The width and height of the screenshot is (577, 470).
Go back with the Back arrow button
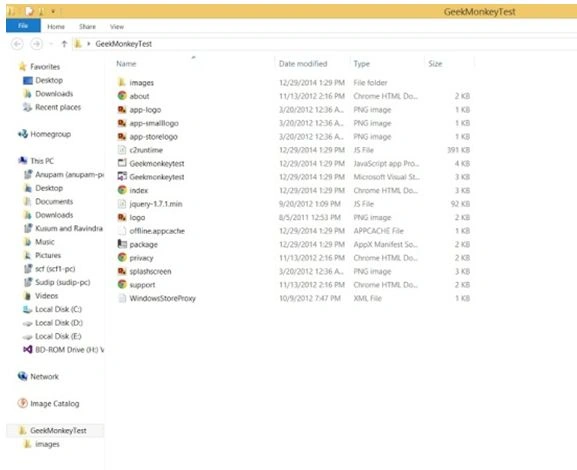click(x=17, y=44)
